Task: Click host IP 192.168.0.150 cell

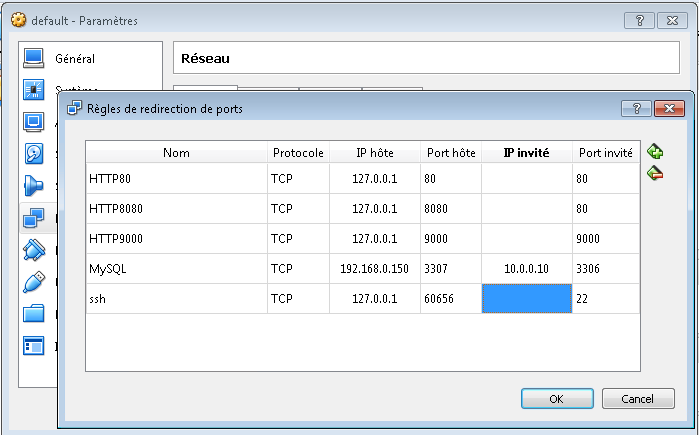Action: tap(374, 269)
